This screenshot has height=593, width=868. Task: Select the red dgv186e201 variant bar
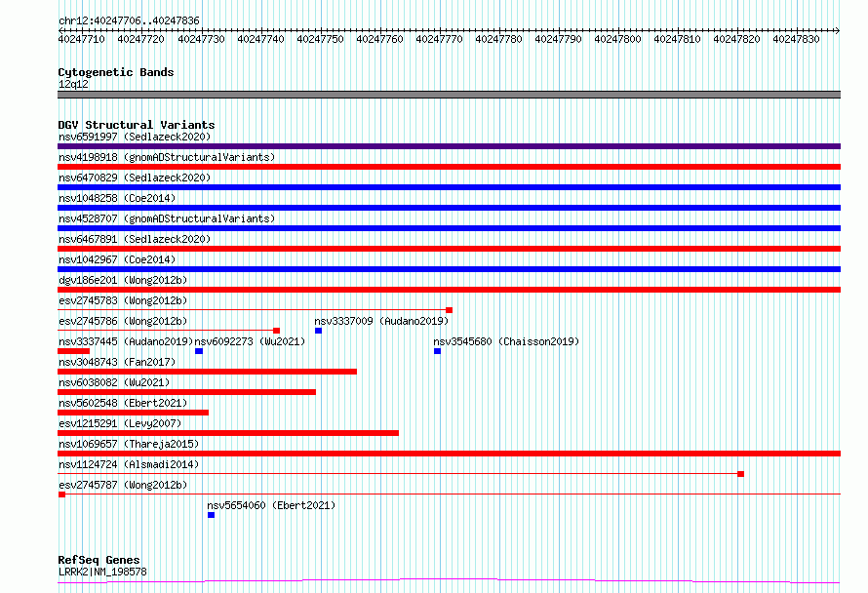[x=449, y=290]
